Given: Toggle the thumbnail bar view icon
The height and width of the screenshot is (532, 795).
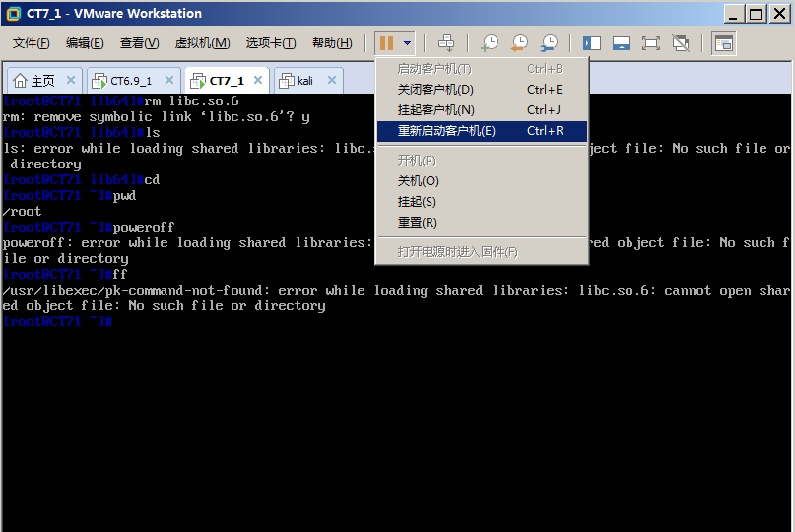Looking at the screenshot, I should [x=621, y=43].
